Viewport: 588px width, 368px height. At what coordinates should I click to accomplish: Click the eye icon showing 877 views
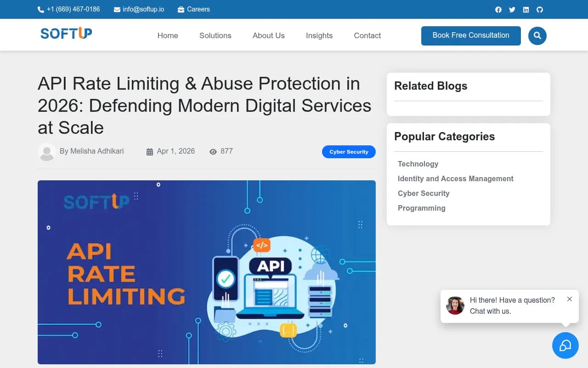point(213,151)
